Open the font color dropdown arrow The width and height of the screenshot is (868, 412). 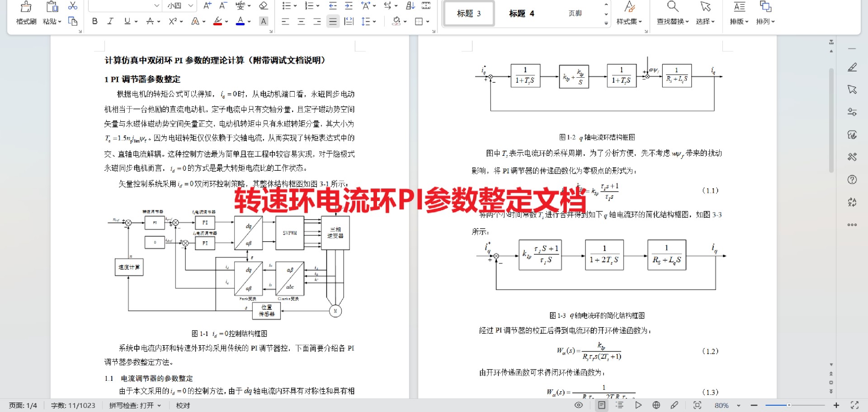click(249, 21)
